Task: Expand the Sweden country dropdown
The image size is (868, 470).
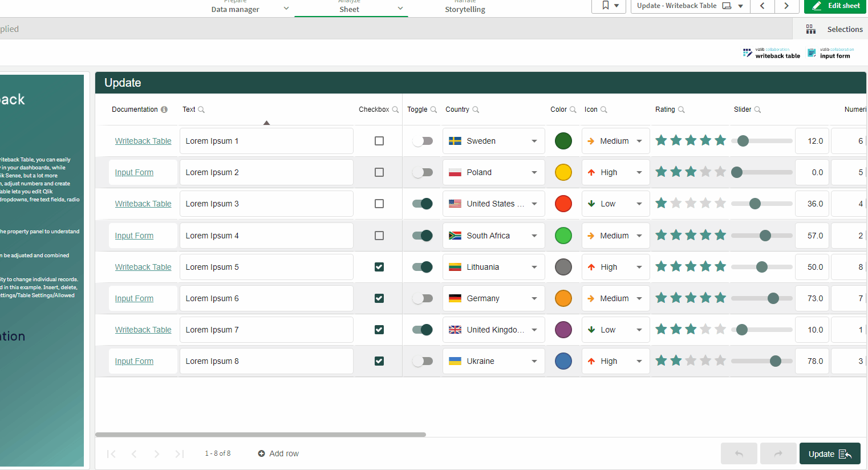Action: [x=494, y=141]
